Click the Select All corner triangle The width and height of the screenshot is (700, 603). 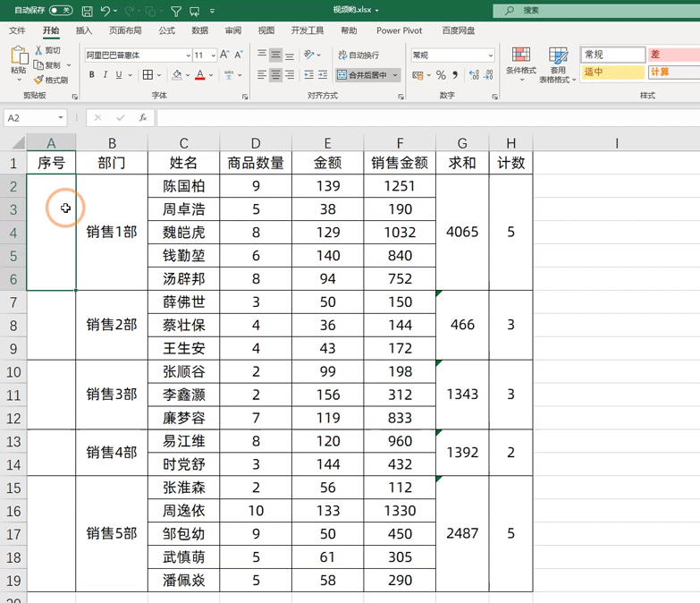[17, 143]
